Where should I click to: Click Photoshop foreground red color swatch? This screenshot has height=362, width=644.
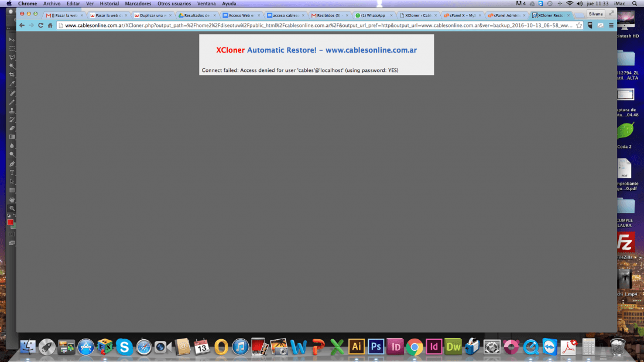tap(11, 222)
